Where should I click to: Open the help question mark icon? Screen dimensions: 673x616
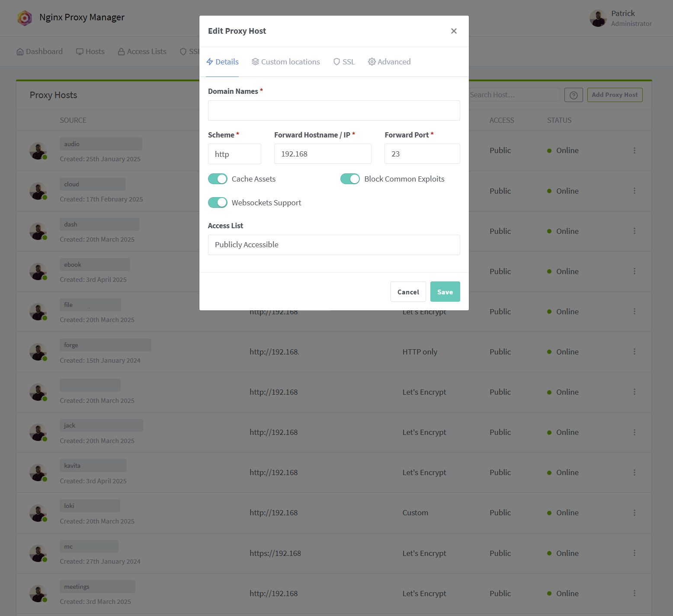pyautogui.click(x=574, y=95)
